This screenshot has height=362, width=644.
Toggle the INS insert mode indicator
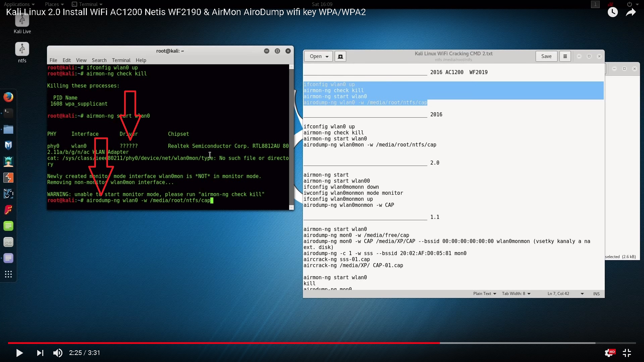(596, 294)
